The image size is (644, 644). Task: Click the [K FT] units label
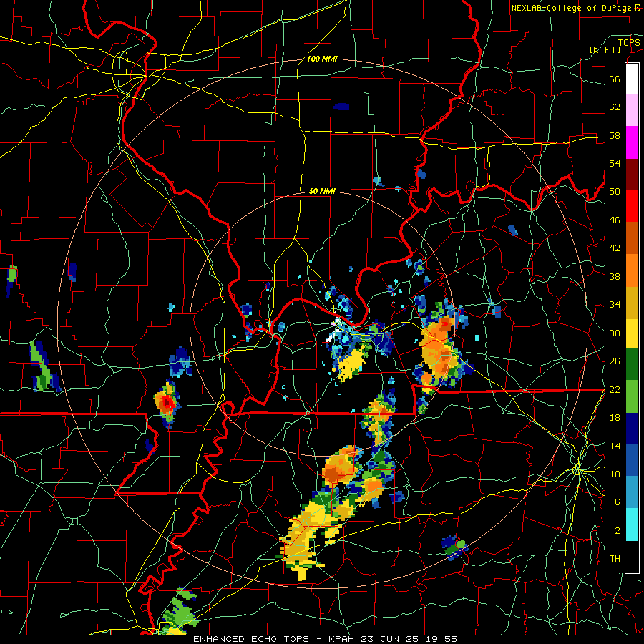(605, 49)
